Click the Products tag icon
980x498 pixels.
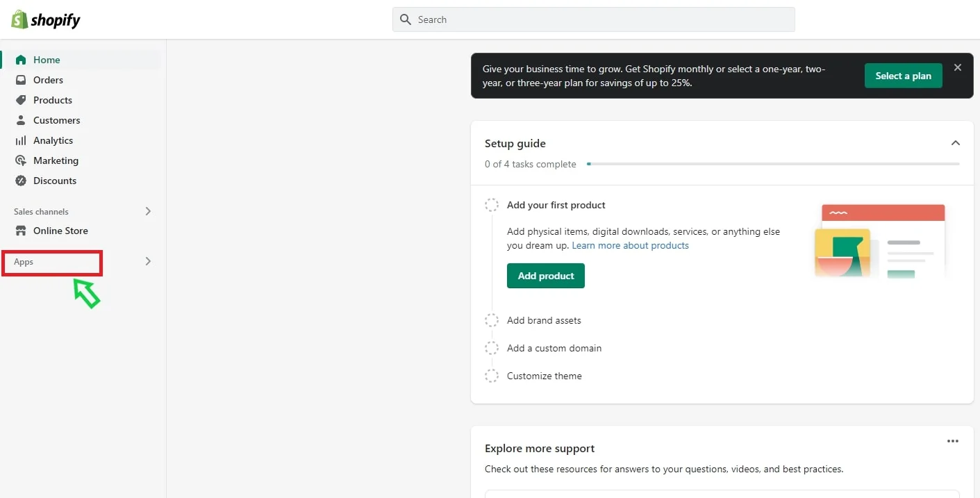[x=21, y=100]
